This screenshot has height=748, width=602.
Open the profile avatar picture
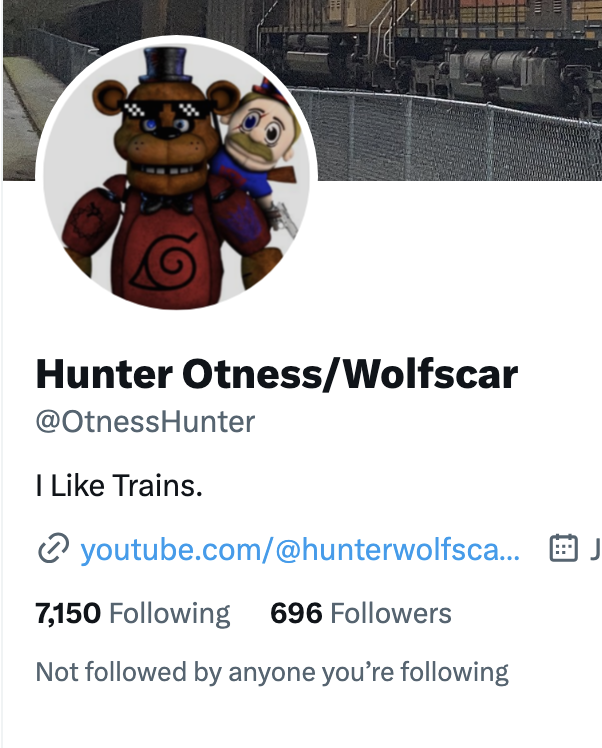tap(176, 175)
